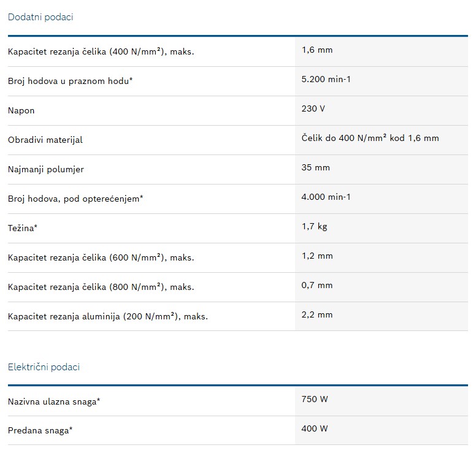Select the 'Električni podaci' section heading
Image resolution: width=476 pixels, height=453 pixels.
click(x=44, y=367)
